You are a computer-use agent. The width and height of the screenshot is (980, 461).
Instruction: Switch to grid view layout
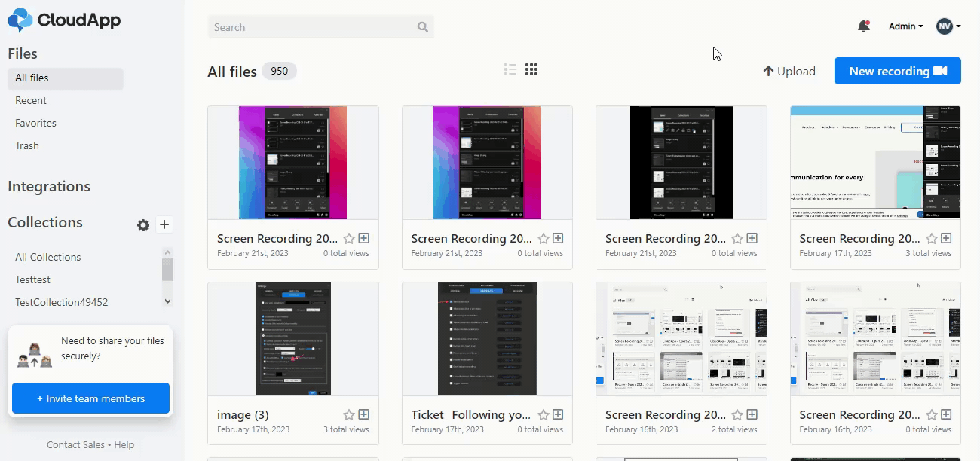pos(531,69)
